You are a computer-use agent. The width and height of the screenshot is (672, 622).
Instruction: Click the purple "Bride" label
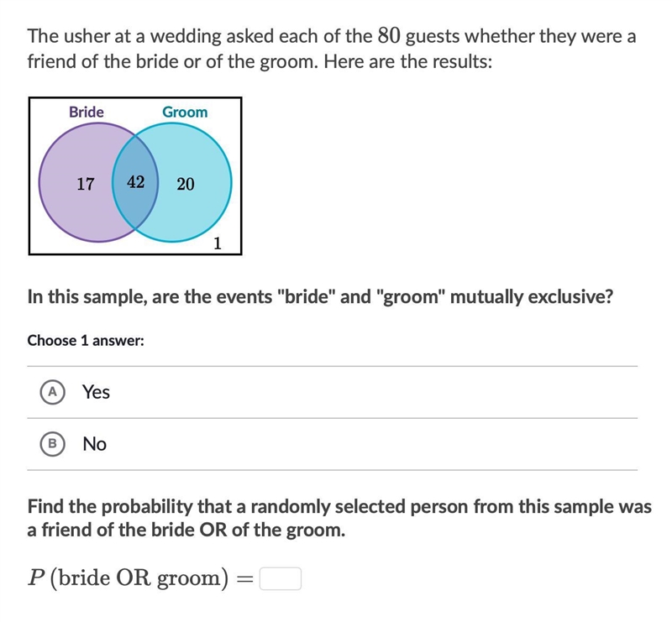(x=87, y=112)
